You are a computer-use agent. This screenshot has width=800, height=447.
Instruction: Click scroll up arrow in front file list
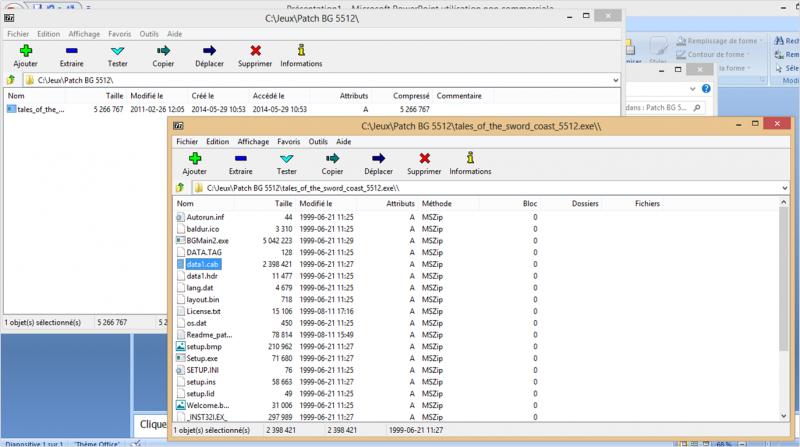coord(784,203)
